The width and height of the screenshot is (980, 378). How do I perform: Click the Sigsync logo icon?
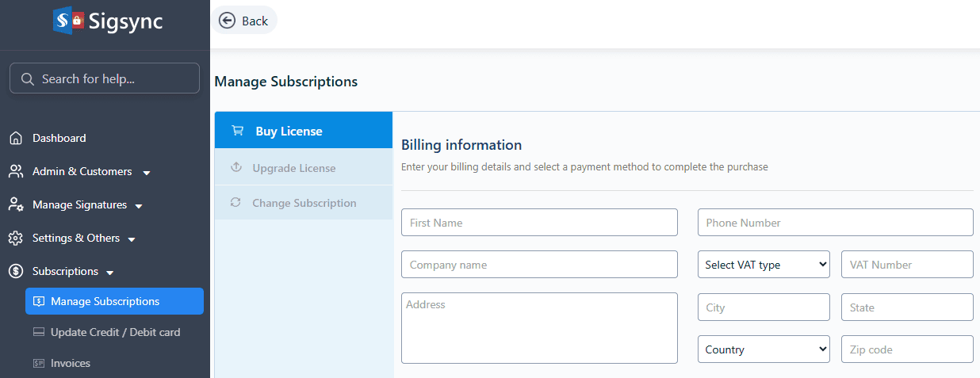[x=68, y=21]
